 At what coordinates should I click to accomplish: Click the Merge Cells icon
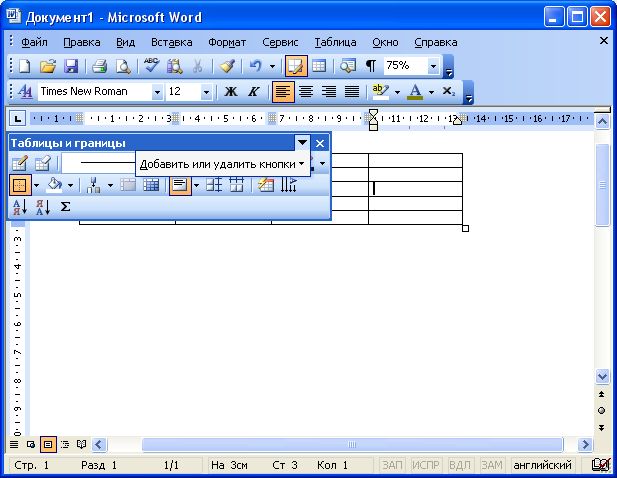128,185
